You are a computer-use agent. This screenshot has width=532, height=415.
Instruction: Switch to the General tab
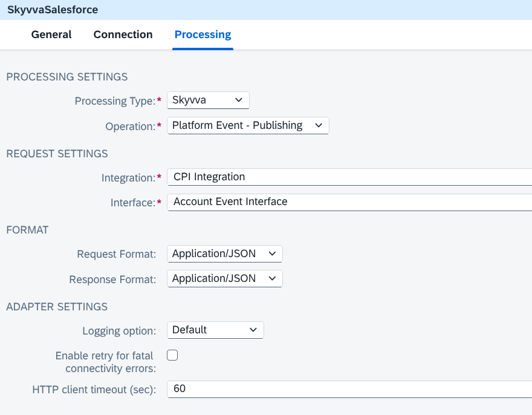click(x=51, y=34)
